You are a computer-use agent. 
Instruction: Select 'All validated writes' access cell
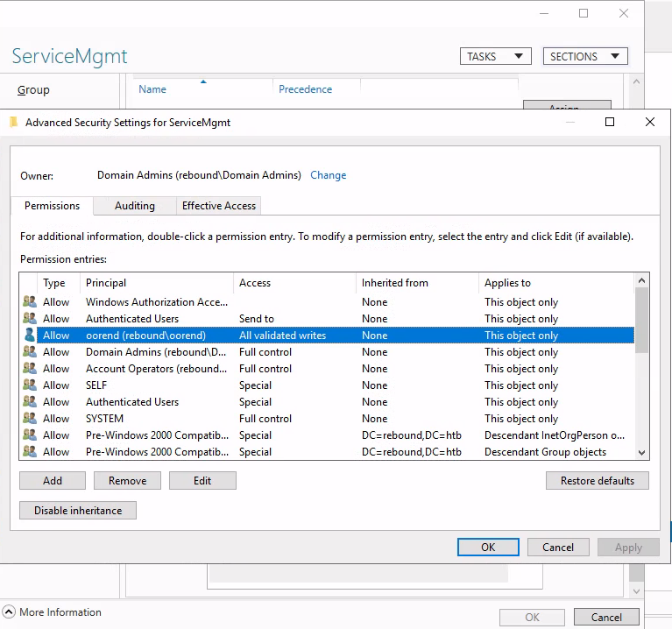pyautogui.click(x=282, y=336)
